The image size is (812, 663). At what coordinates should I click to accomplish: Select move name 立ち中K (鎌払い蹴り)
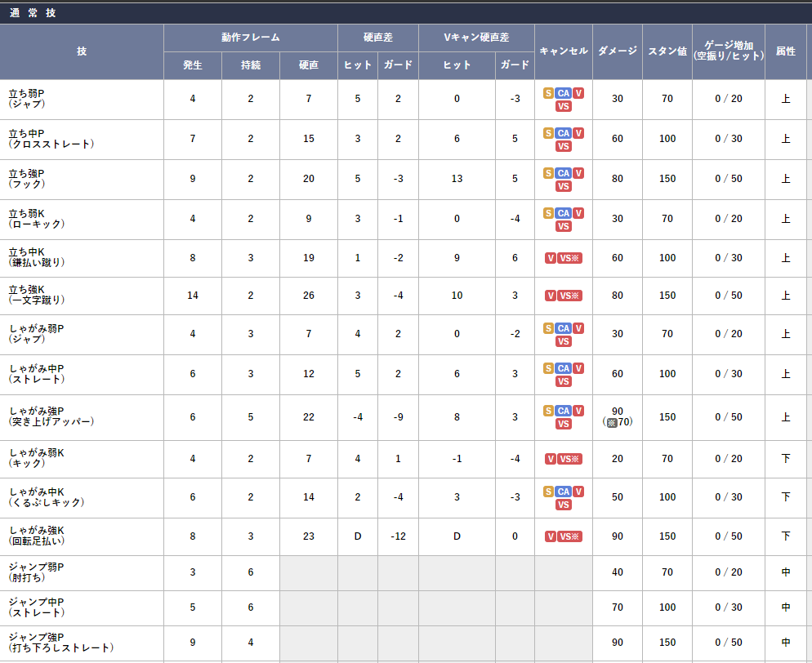tap(37, 257)
